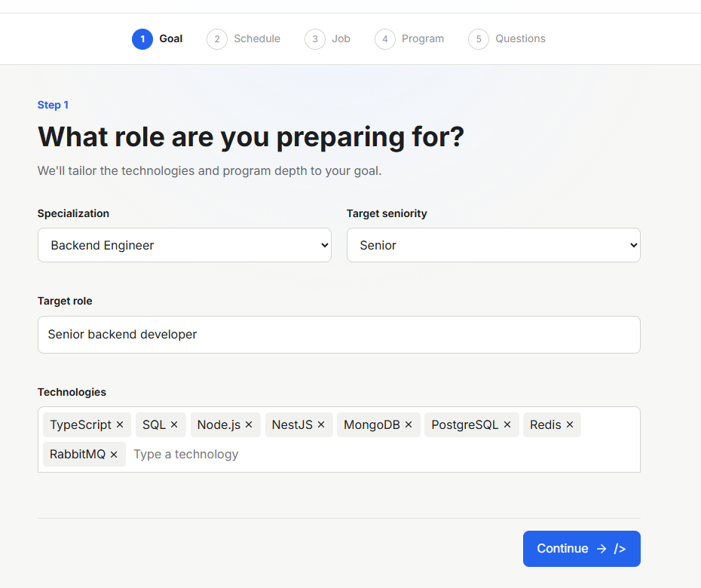The height and width of the screenshot is (588, 701).
Task: Jump to the Job step
Action: point(328,39)
